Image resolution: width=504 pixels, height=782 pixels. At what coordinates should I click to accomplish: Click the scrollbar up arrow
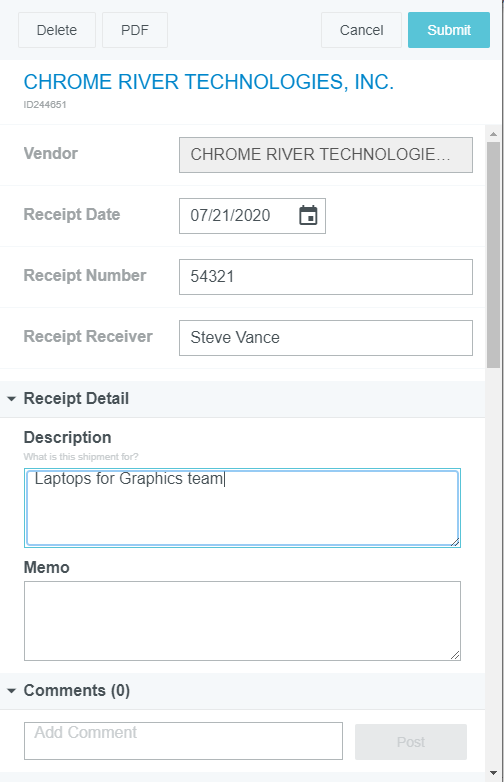(494, 134)
